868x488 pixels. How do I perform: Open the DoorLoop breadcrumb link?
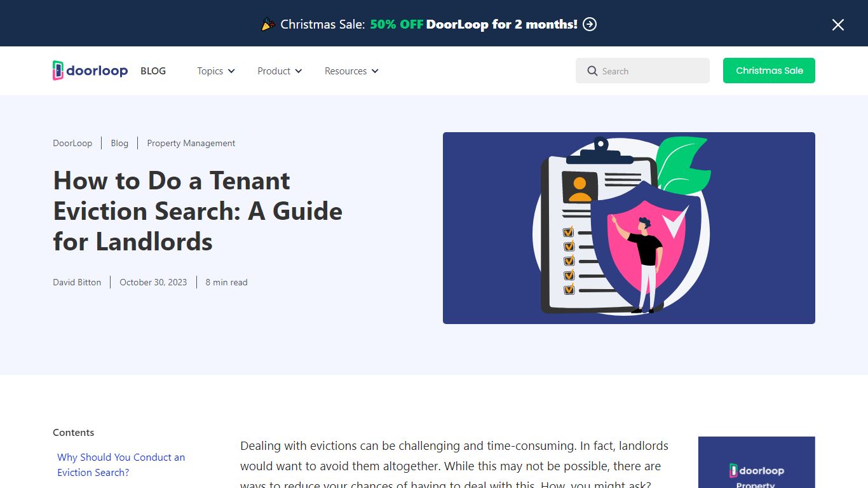coord(72,144)
